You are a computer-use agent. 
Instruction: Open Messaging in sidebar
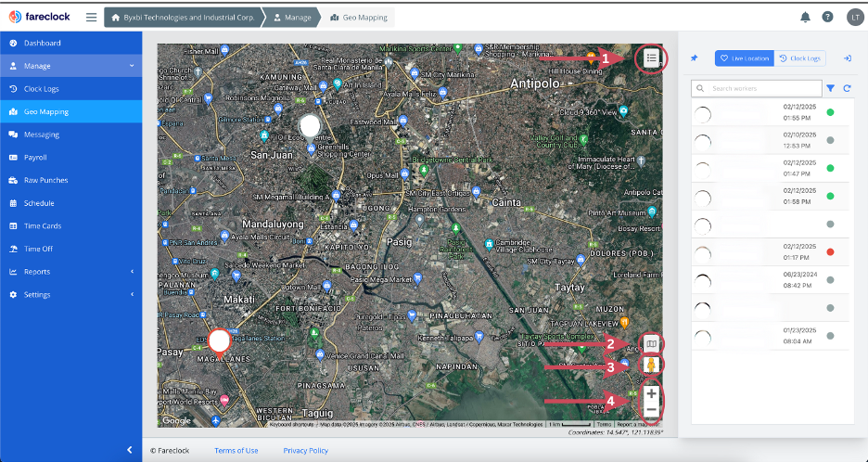[x=70, y=135]
